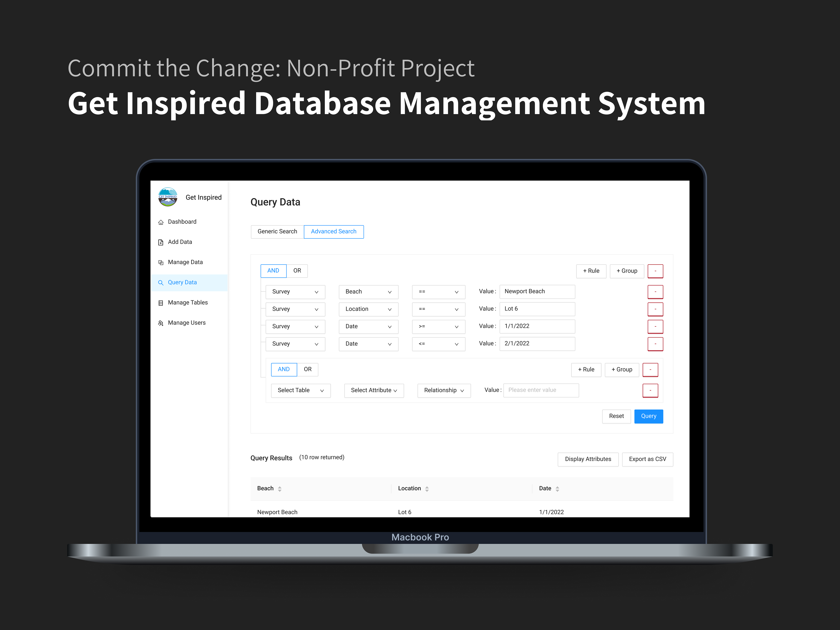Click the Manage Tables sidebar icon
840x630 pixels.
[161, 303]
